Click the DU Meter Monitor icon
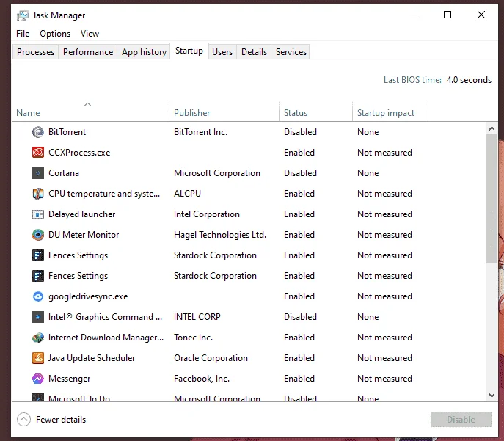The image size is (504, 441). (x=38, y=235)
